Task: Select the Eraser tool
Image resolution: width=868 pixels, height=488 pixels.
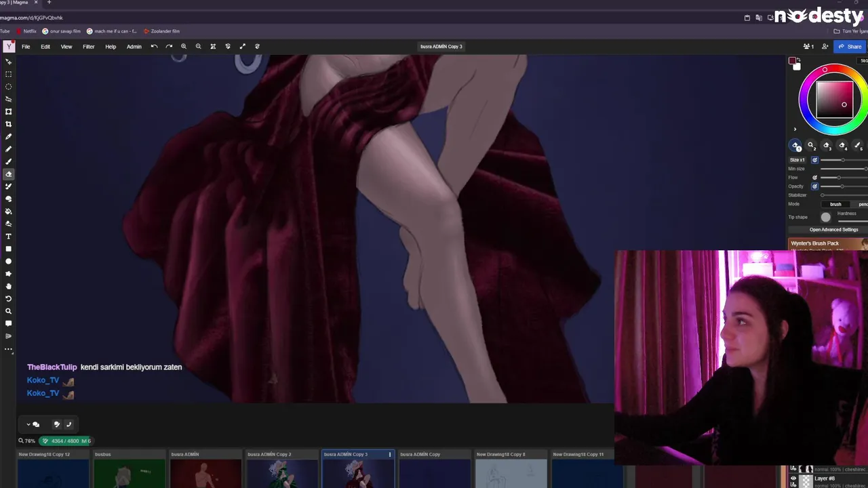Action: point(9,174)
